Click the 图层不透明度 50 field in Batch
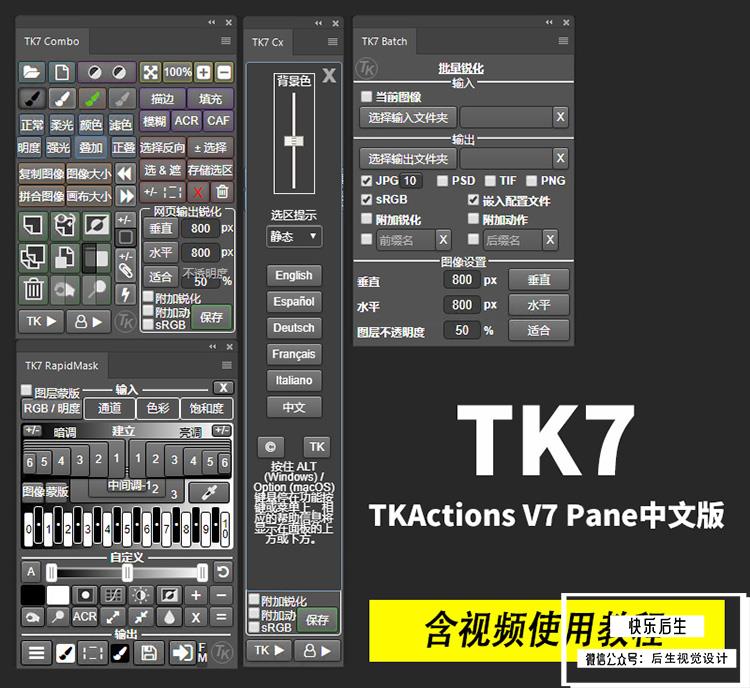750x688 pixels. 462,330
